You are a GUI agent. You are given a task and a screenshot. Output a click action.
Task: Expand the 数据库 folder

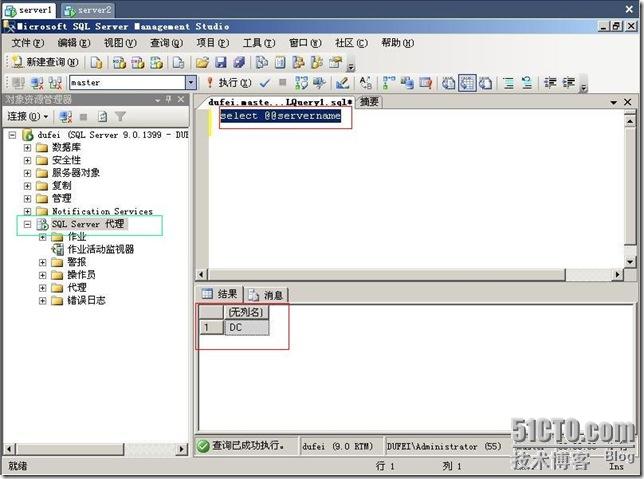point(27,147)
